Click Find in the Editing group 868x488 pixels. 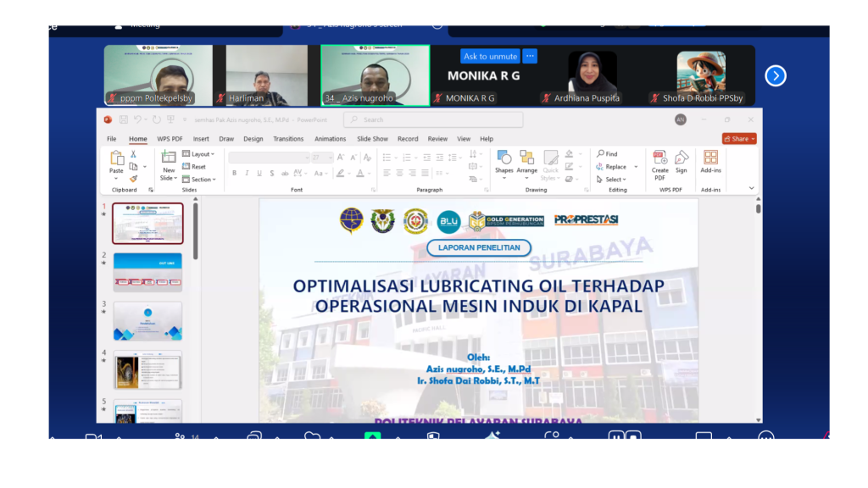(x=607, y=154)
